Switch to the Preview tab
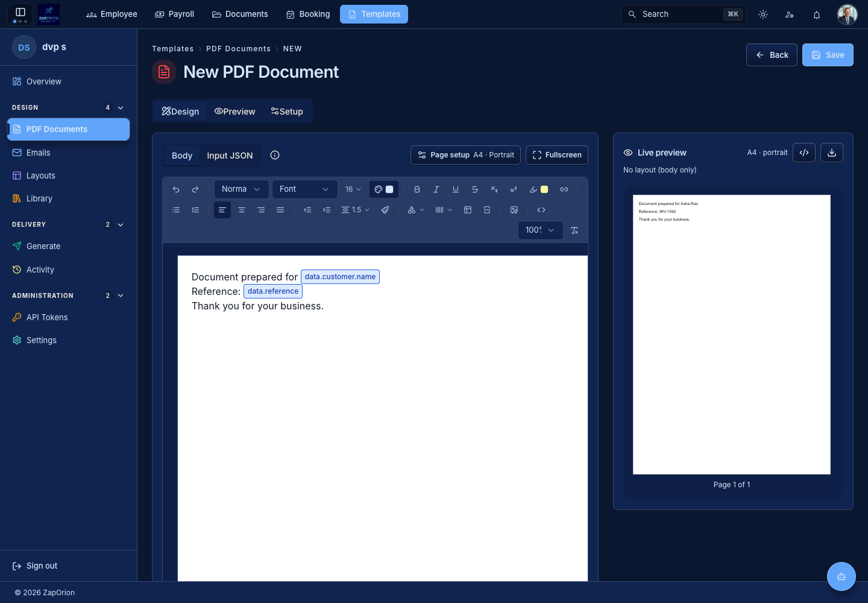 point(235,112)
